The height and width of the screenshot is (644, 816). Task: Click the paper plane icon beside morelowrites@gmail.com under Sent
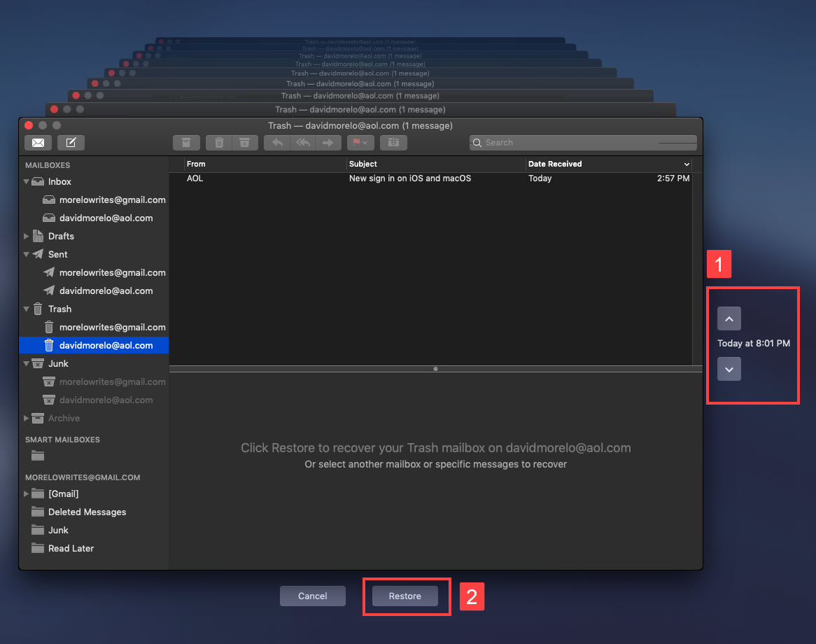click(x=49, y=272)
